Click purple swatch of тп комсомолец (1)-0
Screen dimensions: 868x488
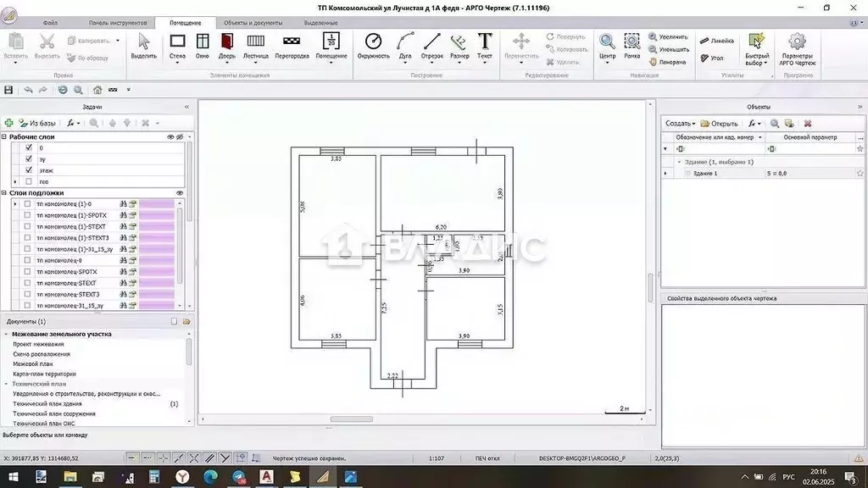tap(157, 204)
